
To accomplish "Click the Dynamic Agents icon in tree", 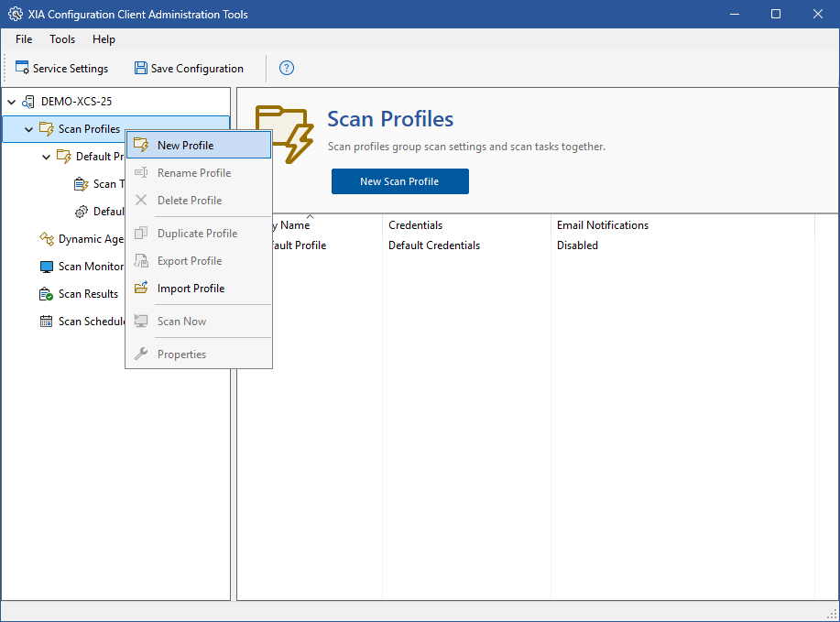I will point(47,239).
